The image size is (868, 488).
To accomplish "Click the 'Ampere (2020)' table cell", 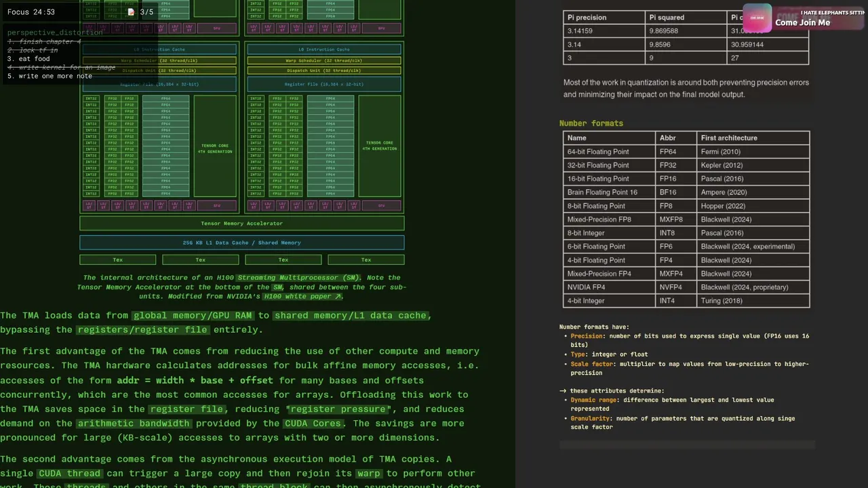I will [753, 192].
